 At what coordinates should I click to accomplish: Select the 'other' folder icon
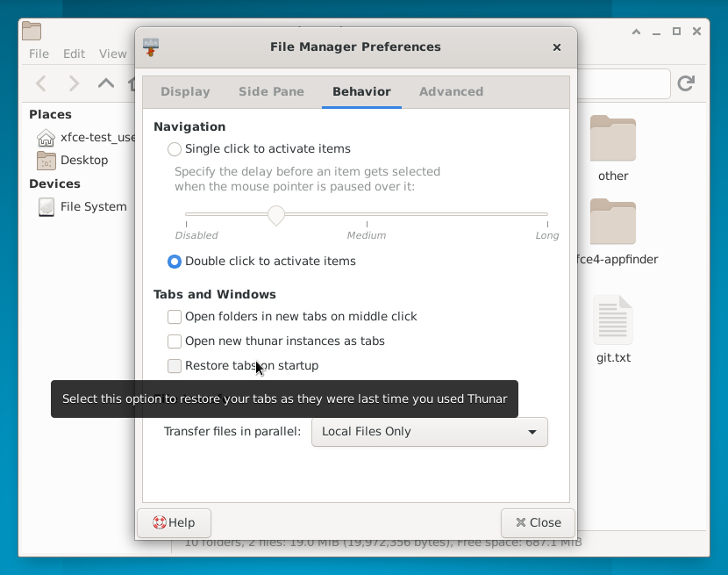point(613,138)
